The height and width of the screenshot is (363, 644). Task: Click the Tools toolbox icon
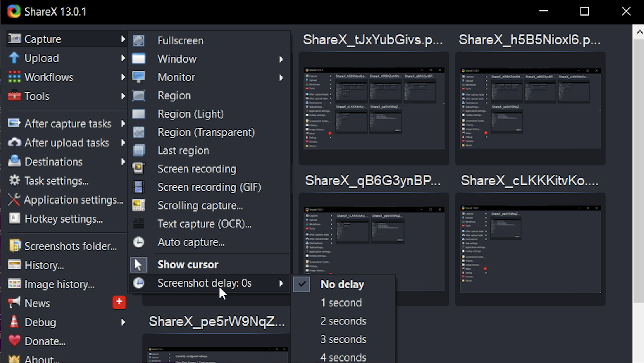pos(14,96)
